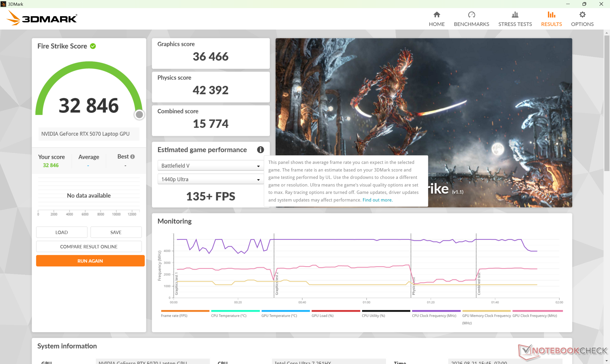This screenshot has width=610, height=364.
Task: Click the Physics score value 42 392
Action: coord(210,90)
